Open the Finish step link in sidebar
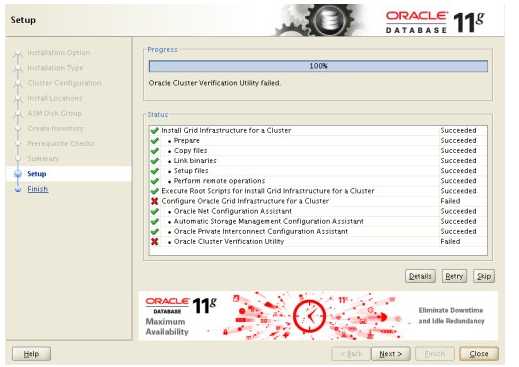Screen dimensions: 519x367 click(38, 189)
